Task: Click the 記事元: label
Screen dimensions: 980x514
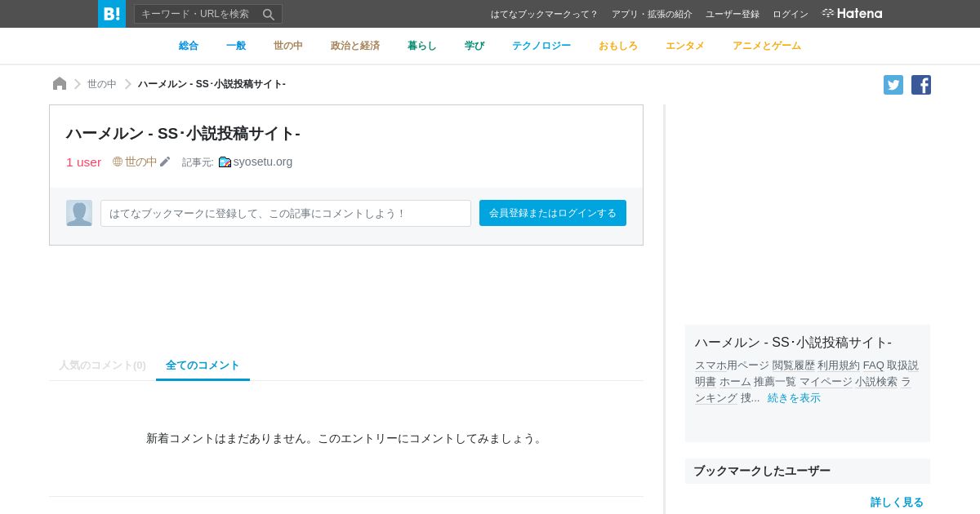Action: [x=198, y=162]
